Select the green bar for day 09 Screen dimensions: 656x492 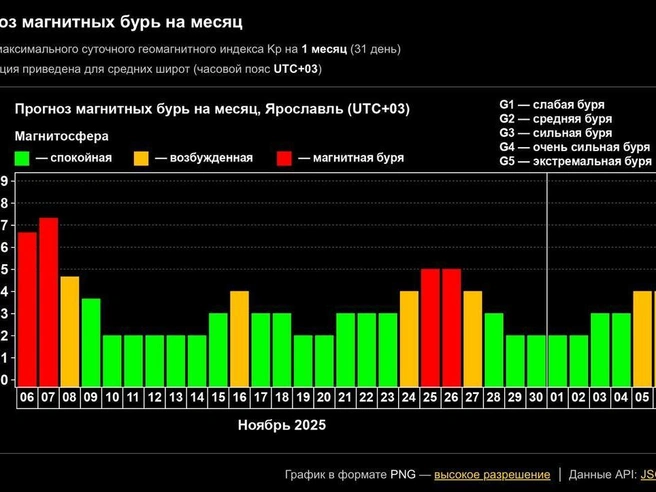point(91,343)
